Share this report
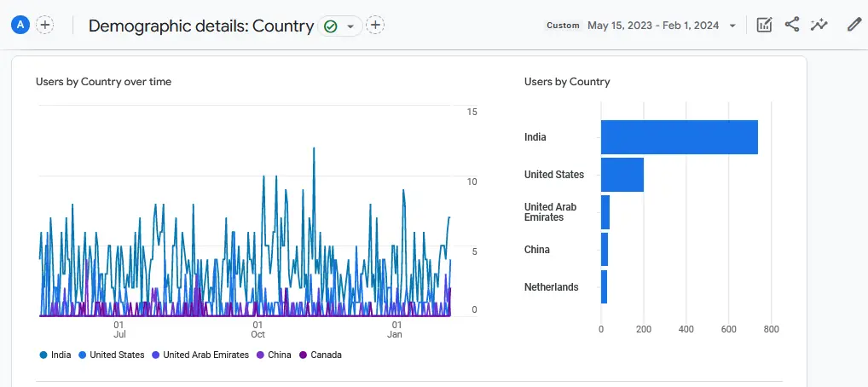868x387 pixels. [792, 25]
